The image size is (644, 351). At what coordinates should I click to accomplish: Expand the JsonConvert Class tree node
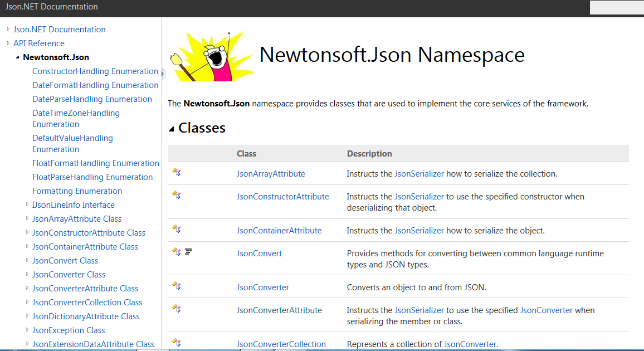(28, 260)
